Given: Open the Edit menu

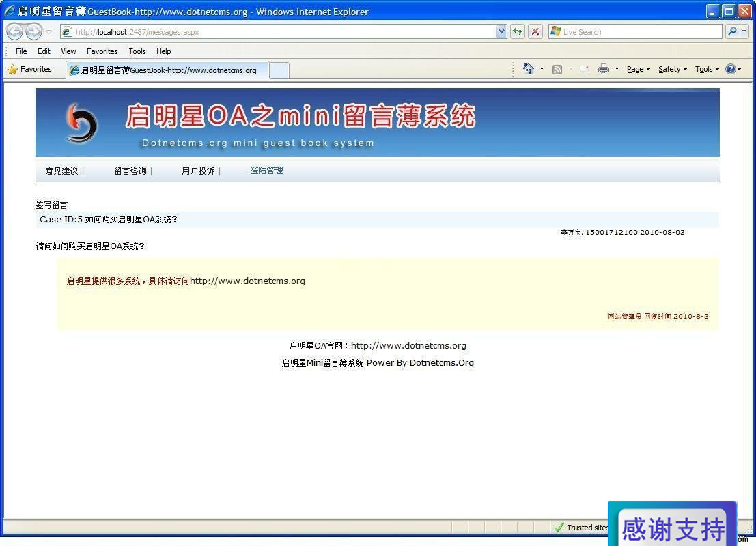Looking at the screenshot, I should coord(44,51).
